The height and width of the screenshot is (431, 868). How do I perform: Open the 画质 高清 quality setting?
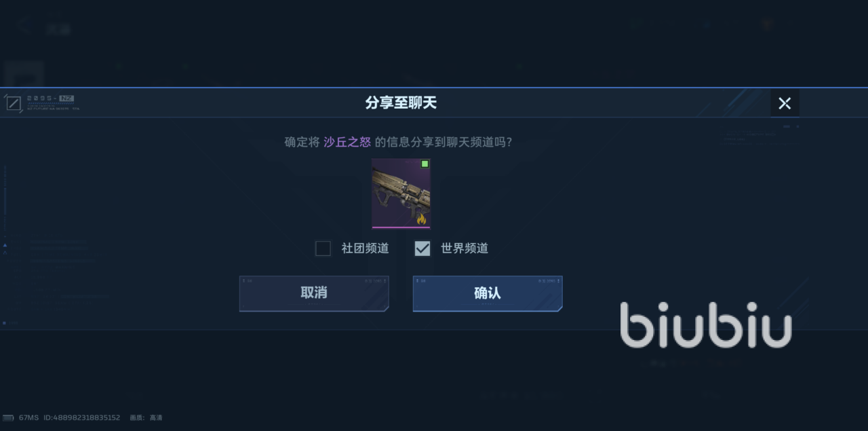[x=146, y=417]
